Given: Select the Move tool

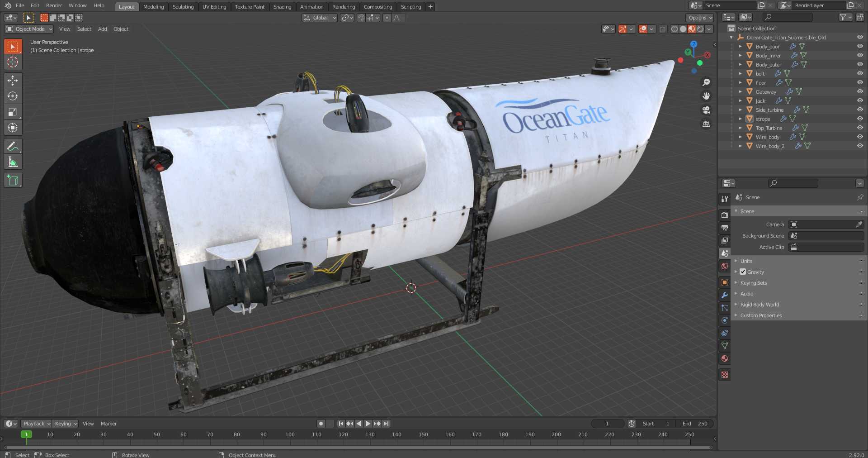Looking at the screenshot, I should 13,81.
